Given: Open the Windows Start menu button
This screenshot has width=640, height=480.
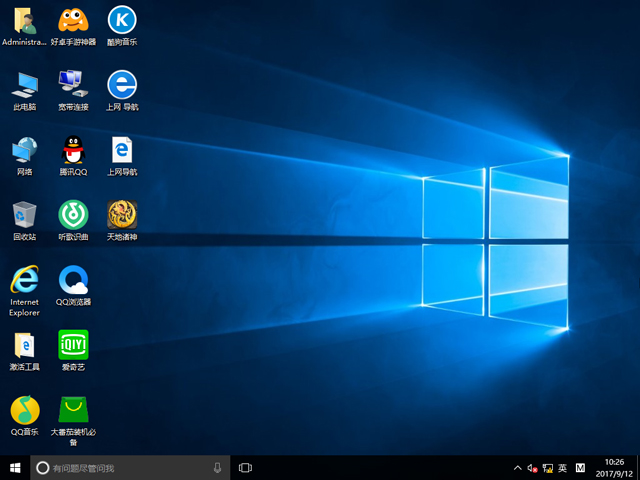Looking at the screenshot, I should pyautogui.click(x=14, y=467).
